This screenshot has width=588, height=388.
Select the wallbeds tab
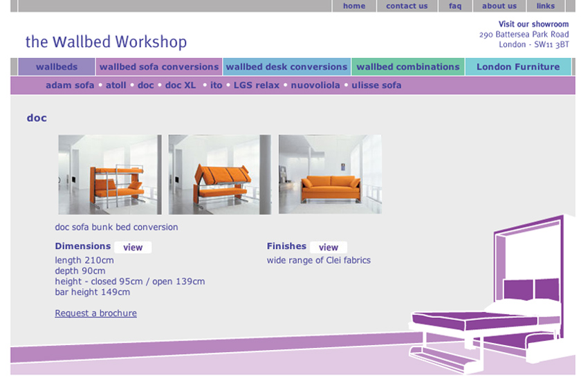tap(57, 66)
